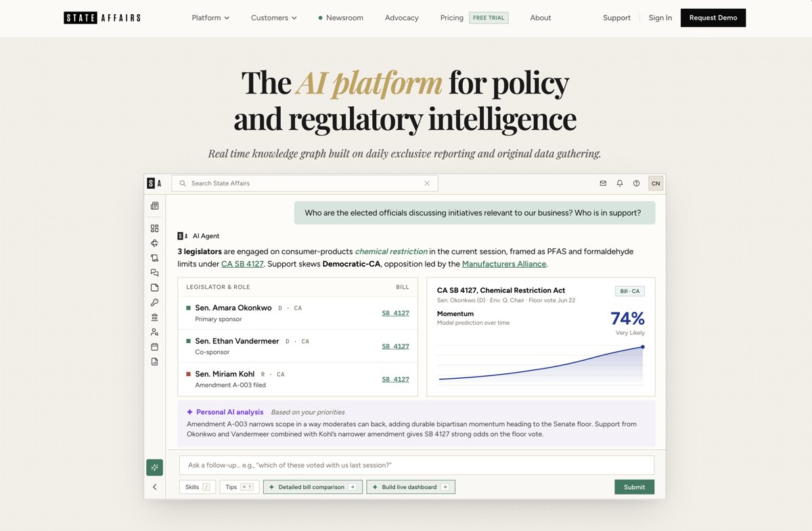Click the SA logo in app header
Viewport: 812px width, 531px height.
pos(154,183)
